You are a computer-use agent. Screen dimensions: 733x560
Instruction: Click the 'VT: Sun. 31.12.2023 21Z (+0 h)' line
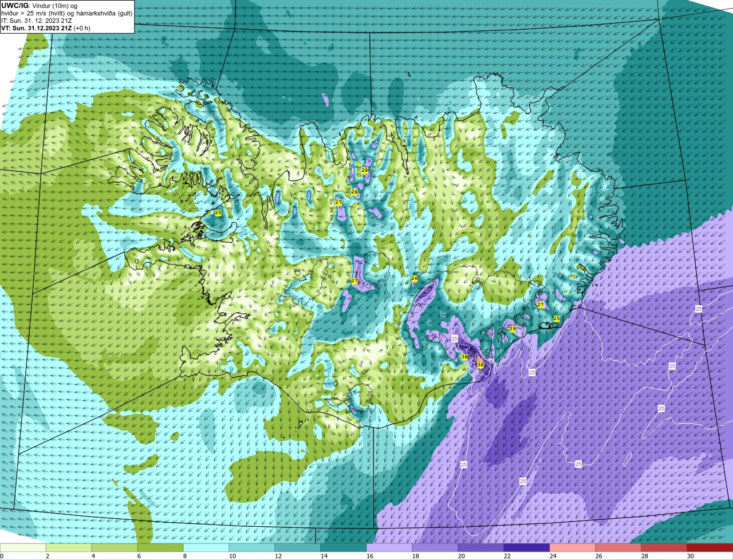point(46,28)
